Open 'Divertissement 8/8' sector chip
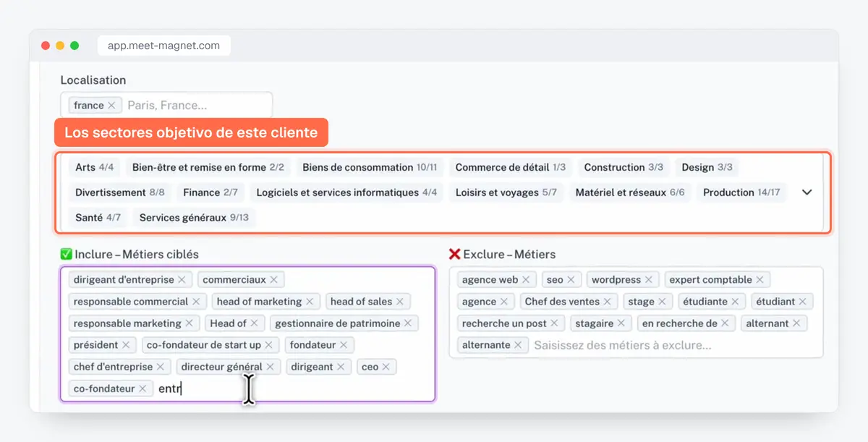The height and width of the screenshot is (442, 868). click(120, 192)
